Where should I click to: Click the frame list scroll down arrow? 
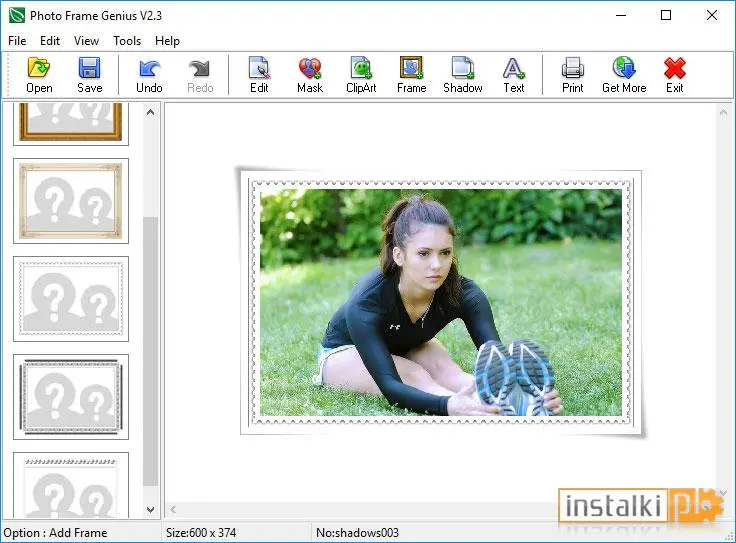(x=150, y=510)
